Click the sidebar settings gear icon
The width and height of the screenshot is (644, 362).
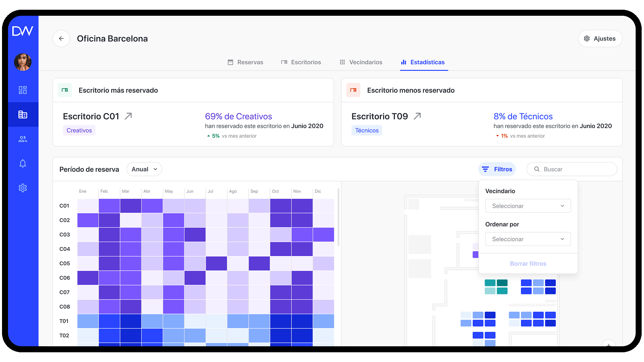coord(23,188)
